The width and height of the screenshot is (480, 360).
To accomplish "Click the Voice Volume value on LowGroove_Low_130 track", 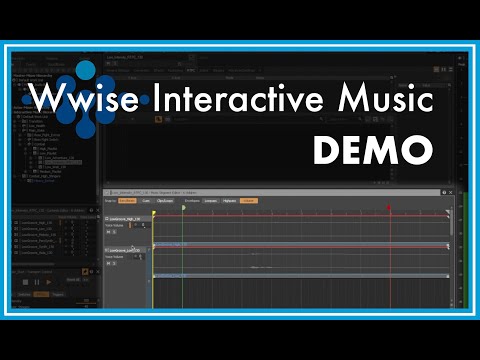I will [140, 257].
